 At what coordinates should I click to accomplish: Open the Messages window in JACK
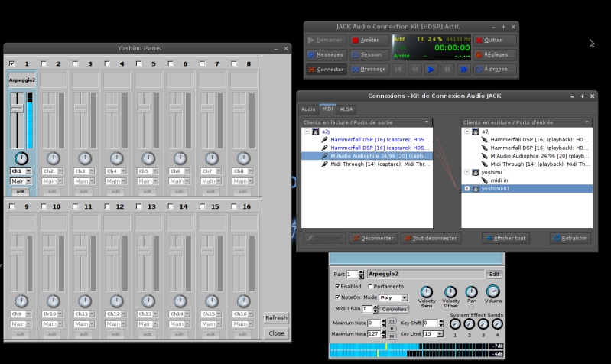pyautogui.click(x=325, y=54)
